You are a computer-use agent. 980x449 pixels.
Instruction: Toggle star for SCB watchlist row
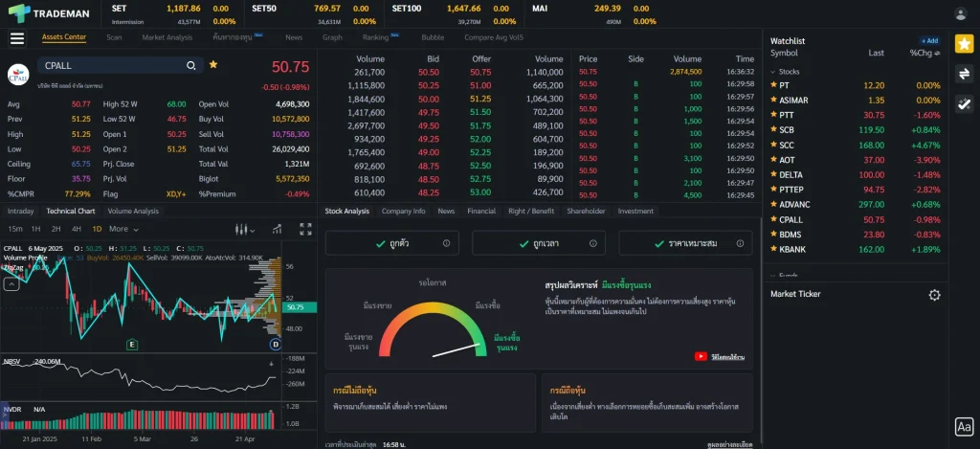(773, 129)
